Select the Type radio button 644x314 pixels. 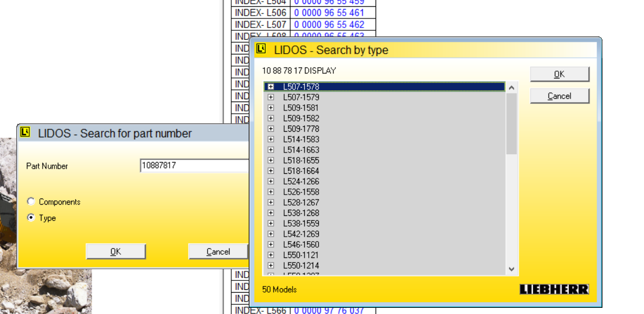[31, 218]
